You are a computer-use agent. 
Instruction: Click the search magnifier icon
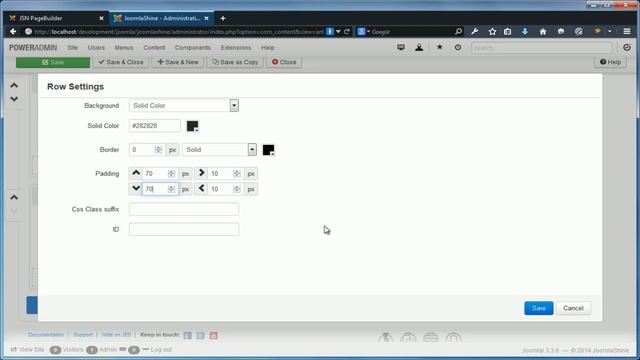point(458,31)
